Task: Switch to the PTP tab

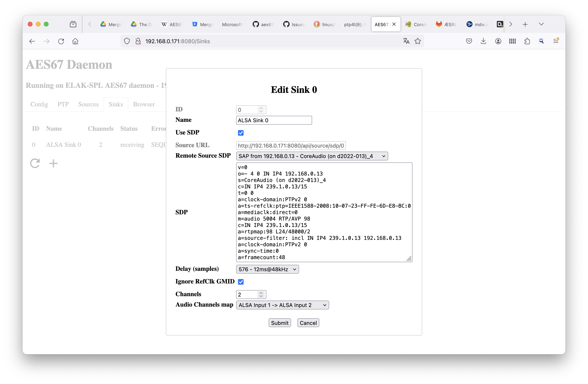Action: 63,104
